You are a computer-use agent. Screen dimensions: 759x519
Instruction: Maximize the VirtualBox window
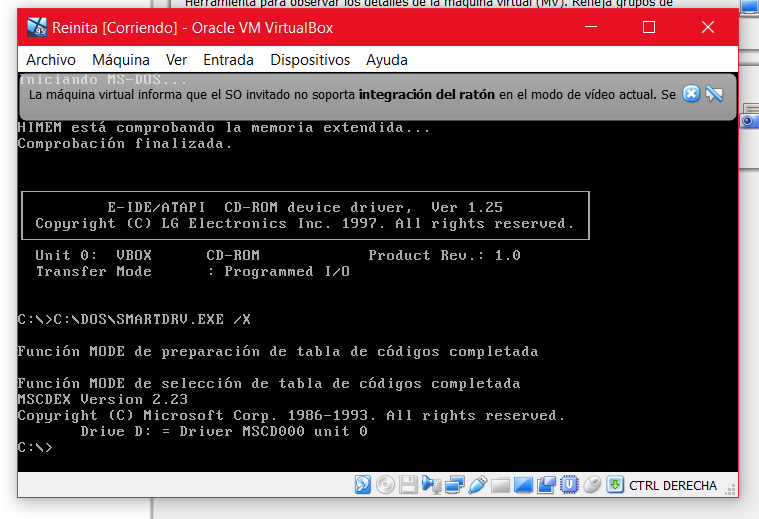(649, 27)
